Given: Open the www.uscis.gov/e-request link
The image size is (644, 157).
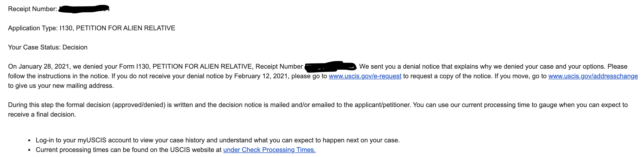Looking at the screenshot, I should click(x=365, y=76).
